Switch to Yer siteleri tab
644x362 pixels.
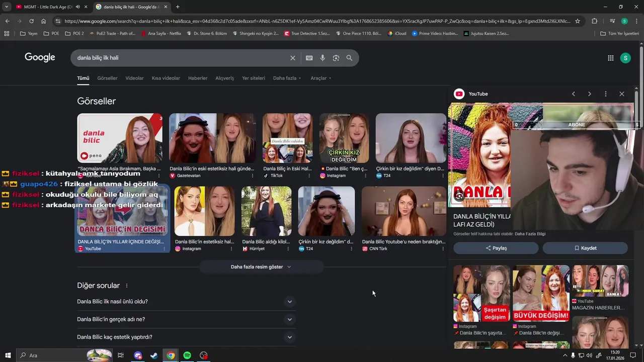[x=254, y=78]
